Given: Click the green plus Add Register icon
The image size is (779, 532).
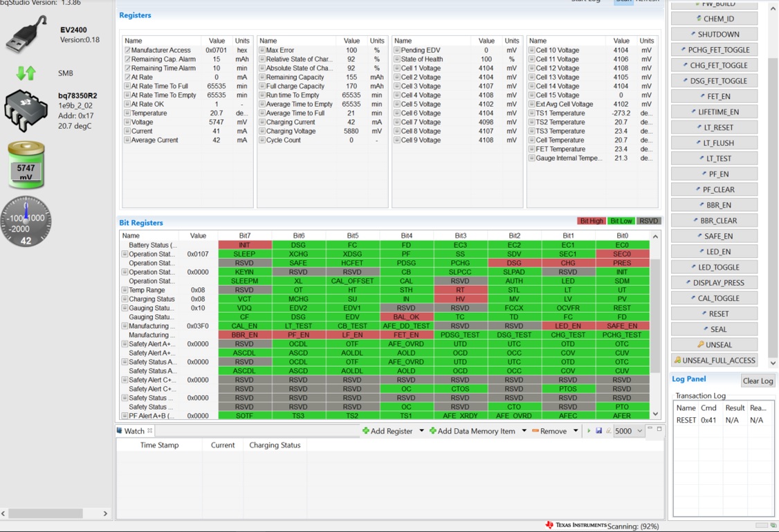Looking at the screenshot, I should (x=366, y=431).
